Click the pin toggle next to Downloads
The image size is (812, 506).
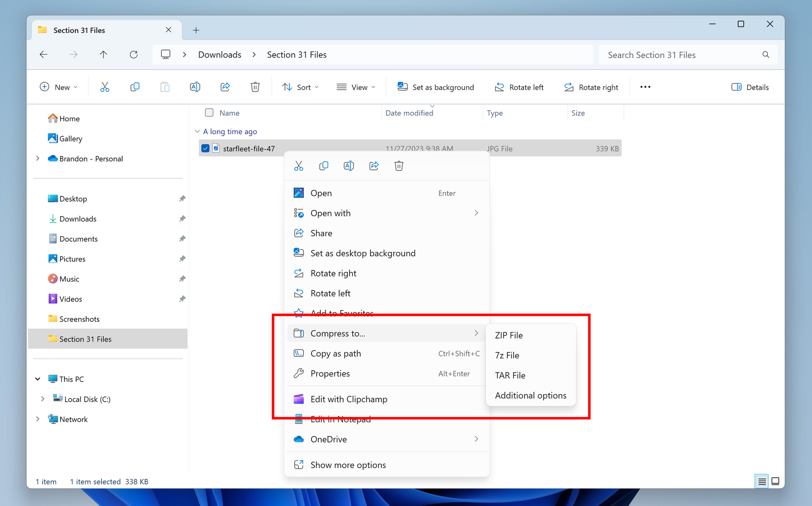click(182, 219)
